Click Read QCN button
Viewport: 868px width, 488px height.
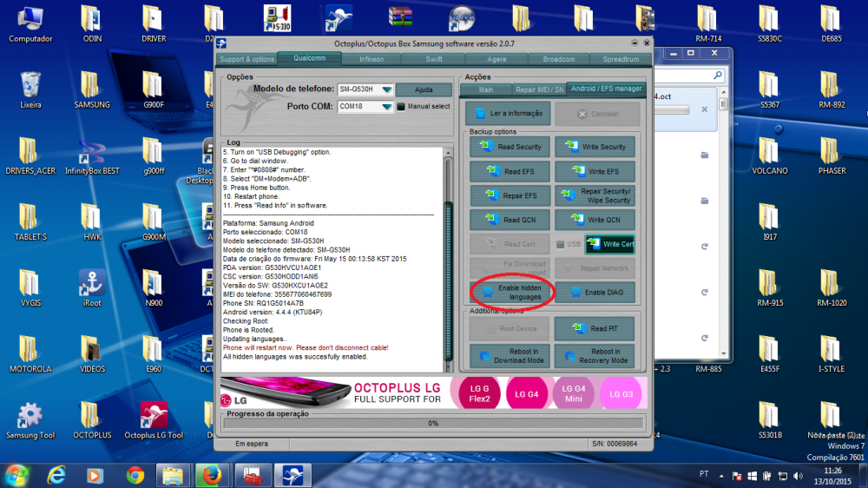point(510,220)
